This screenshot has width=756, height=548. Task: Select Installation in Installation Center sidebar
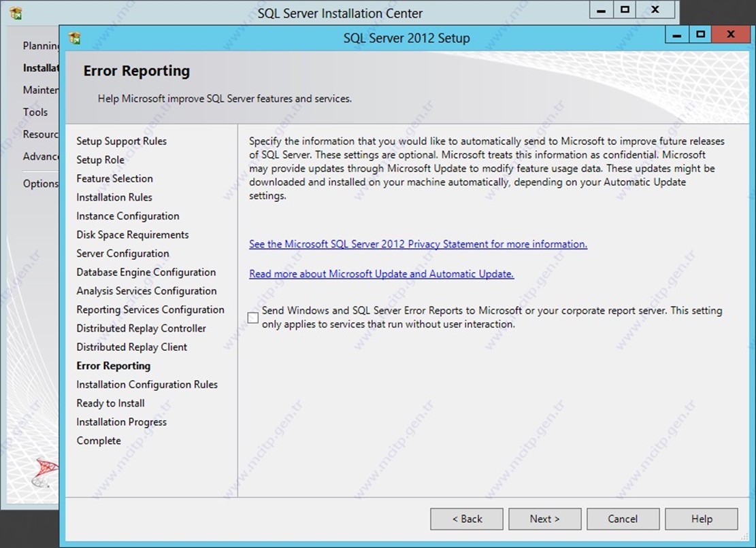(x=41, y=68)
